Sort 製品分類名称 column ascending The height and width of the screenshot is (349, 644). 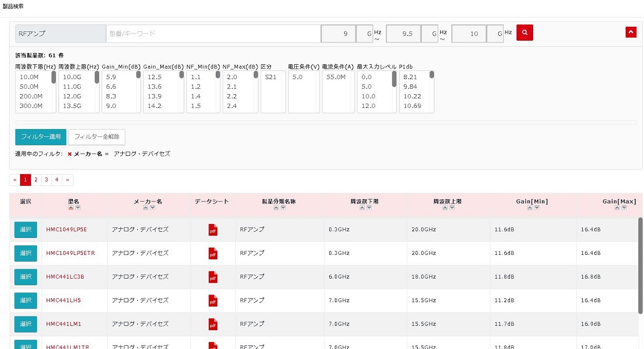[276, 208]
